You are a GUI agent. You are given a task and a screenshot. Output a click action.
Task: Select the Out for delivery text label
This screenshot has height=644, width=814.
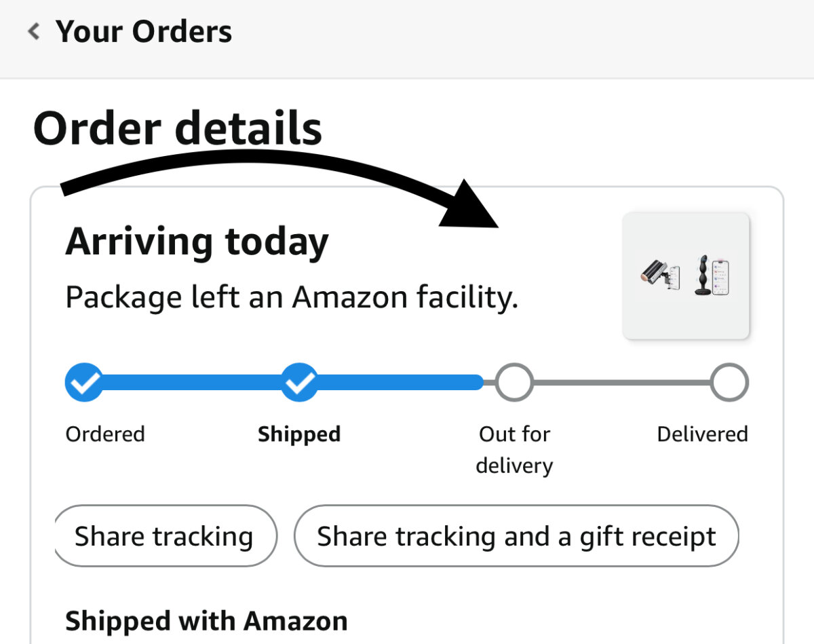pyautogui.click(x=514, y=449)
